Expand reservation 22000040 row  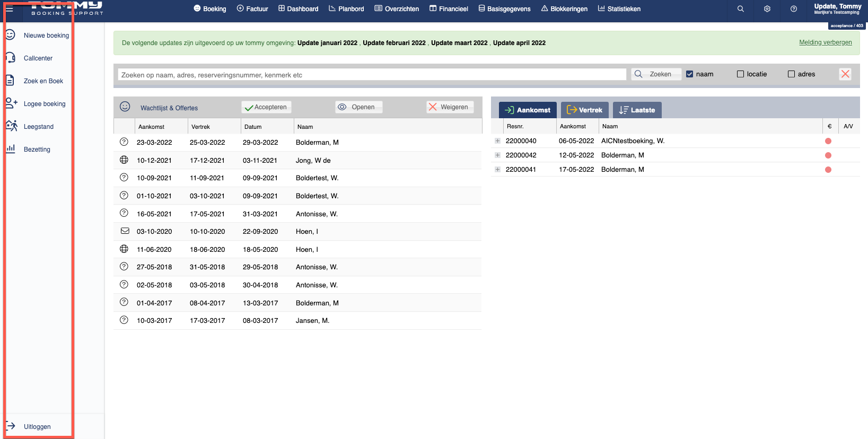(x=497, y=141)
